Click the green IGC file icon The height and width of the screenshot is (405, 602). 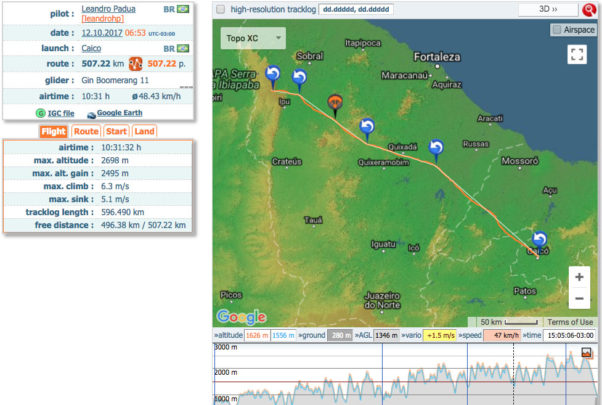[40, 113]
